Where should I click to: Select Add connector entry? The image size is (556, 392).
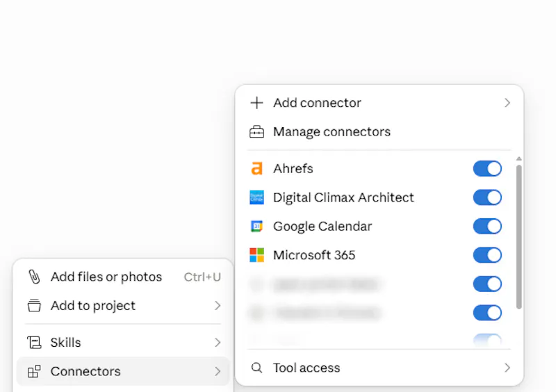[379, 103]
